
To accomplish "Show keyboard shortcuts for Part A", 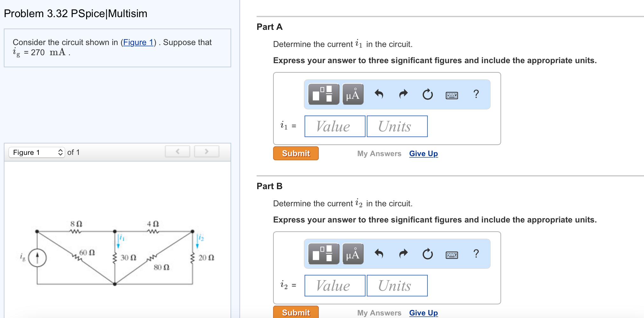I will (452, 95).
